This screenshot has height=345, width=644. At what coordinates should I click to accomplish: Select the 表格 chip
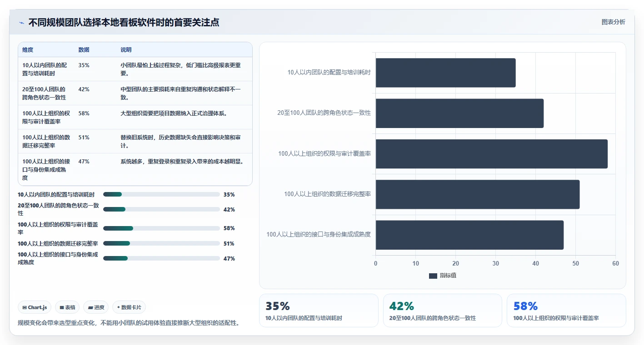tap(67, 307)
